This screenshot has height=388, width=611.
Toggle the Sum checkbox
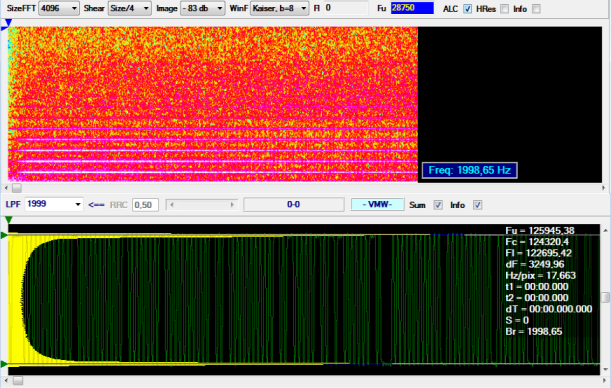point(438,205)
